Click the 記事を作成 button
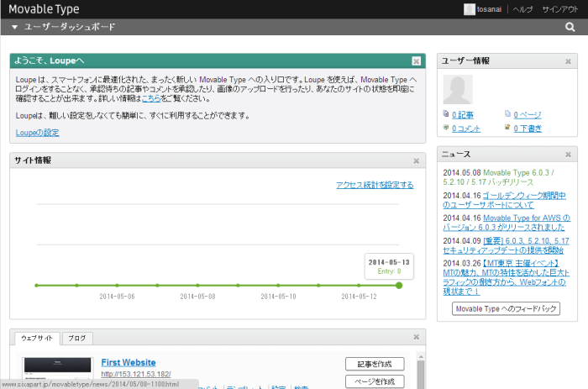The width and height of the screenshot is (588, 389). coord(375,364)
